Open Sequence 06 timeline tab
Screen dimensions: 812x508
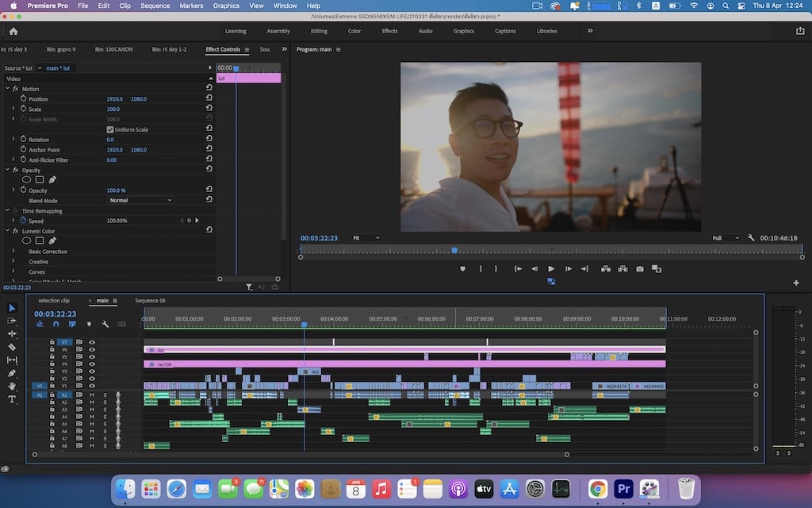pyautogui.click(x=150, y=301)
